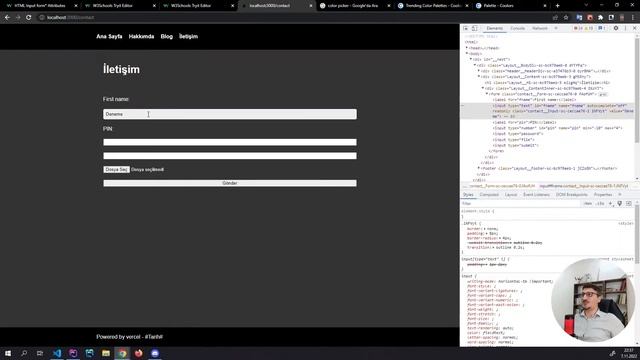The height and width of the screenshot is (360, 640).
Task: Open the Computed styles tab
Action: (489, 195)
